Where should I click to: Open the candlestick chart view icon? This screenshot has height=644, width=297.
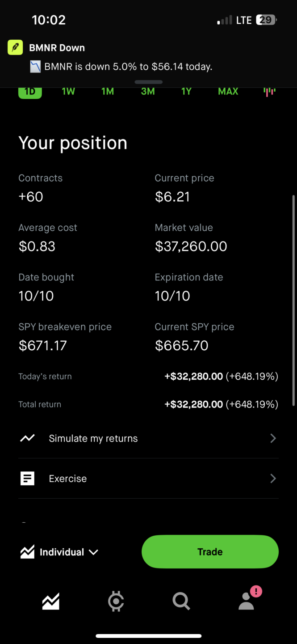269,92
